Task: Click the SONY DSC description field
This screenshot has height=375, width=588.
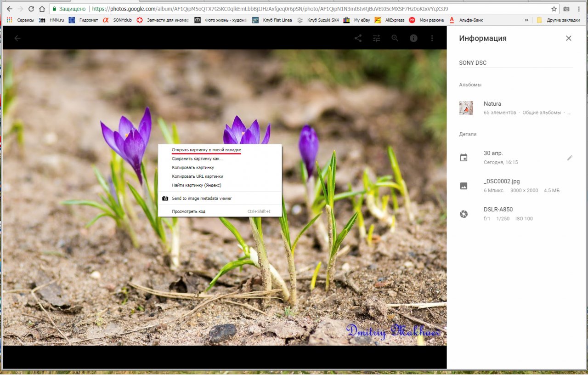Action: click(x=516, y=63)
